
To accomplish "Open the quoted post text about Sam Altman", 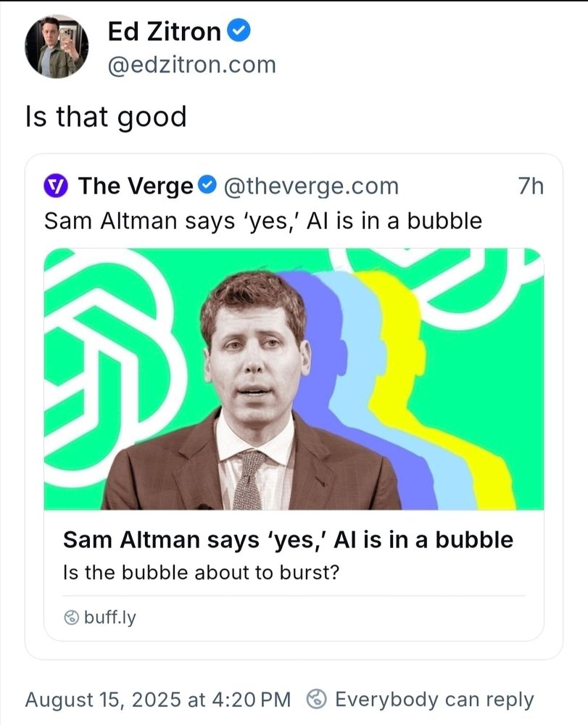I will point(263,220).
